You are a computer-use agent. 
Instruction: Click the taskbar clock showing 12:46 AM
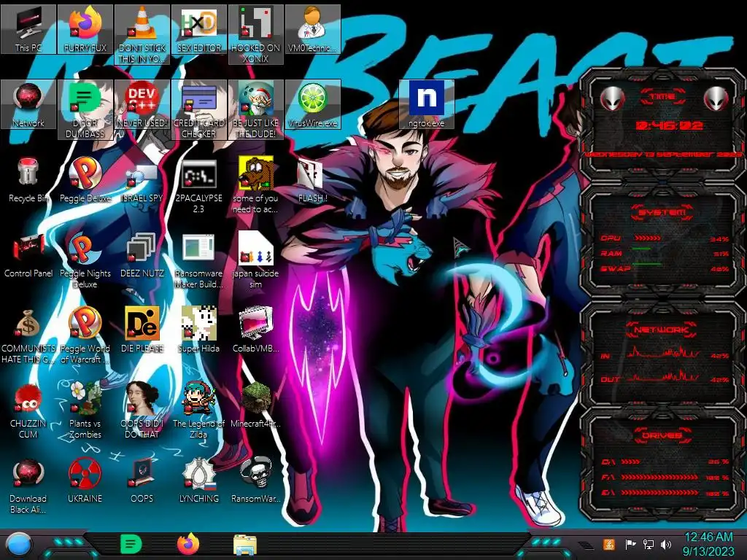pyautogui.click(x=708, y=544)
